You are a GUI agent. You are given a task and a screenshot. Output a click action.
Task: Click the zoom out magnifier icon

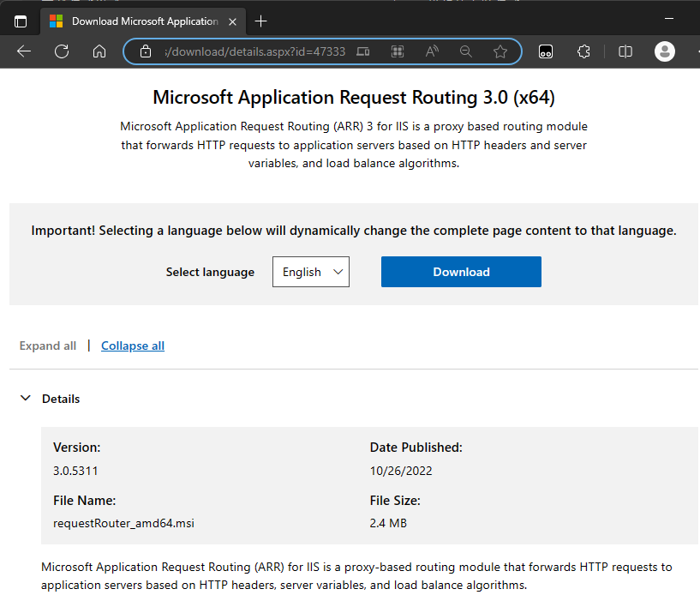coord(466,51)
